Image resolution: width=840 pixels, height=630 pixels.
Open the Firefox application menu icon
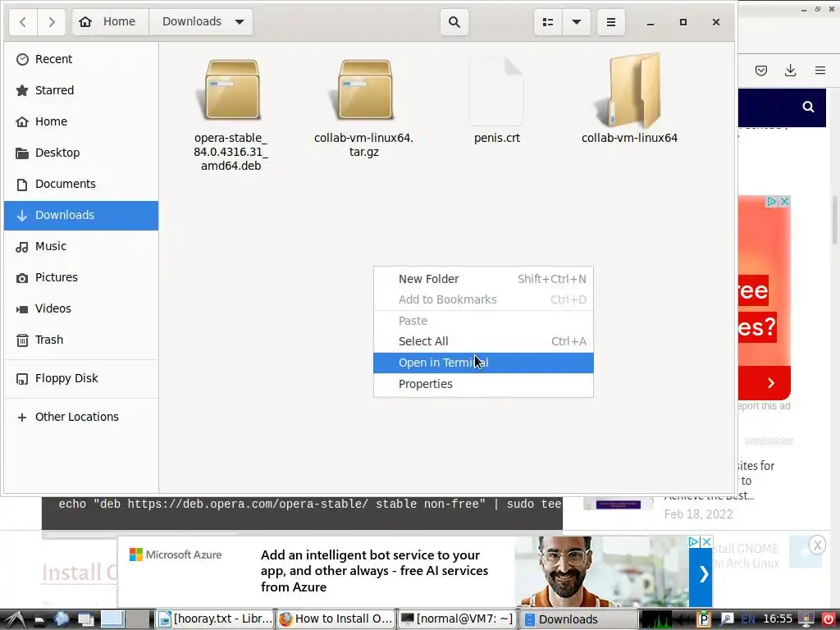pyautogui.click(x=819, y=71)
